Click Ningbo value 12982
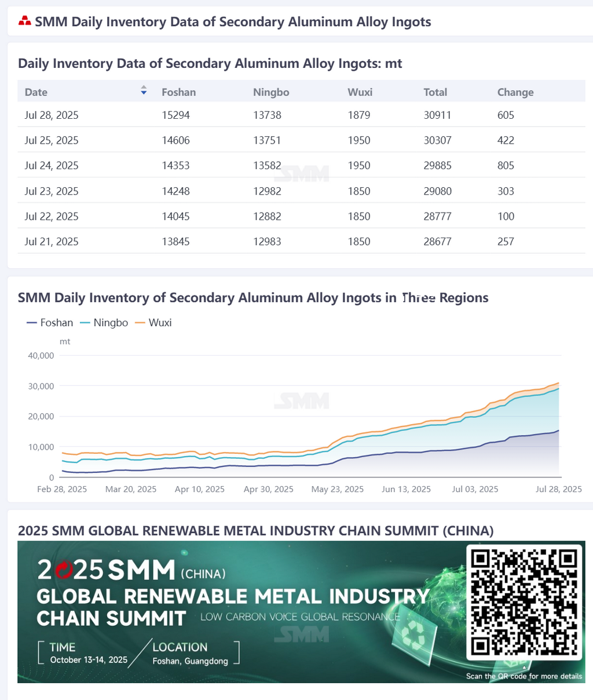This screenshot has width=593, height=700. click(x=267, y=191)
